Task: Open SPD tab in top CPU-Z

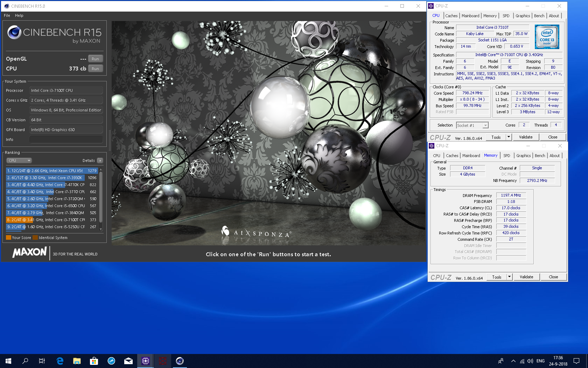Action: pos(506,16)
